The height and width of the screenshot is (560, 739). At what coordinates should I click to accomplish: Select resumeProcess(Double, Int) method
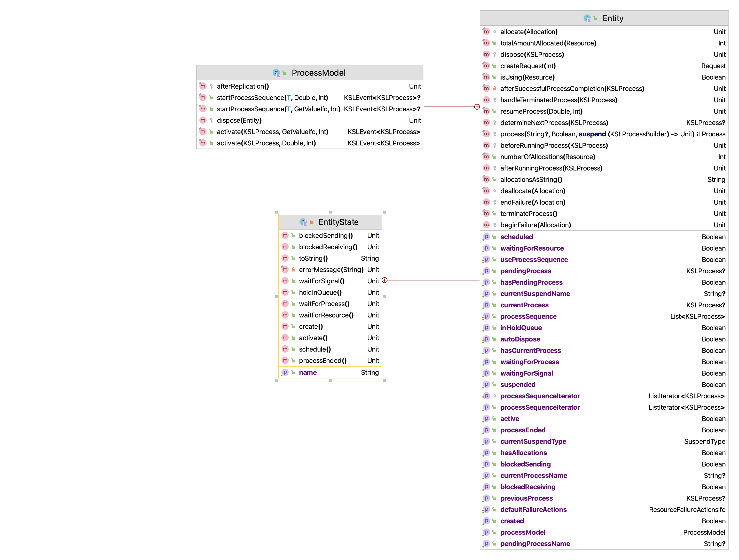[x=604, y=111]
